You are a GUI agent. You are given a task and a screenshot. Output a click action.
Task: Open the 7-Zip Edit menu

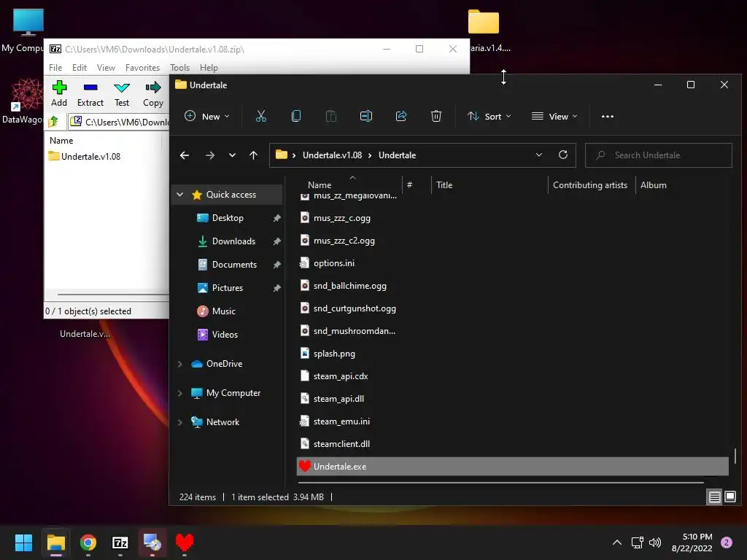[79, 68]
